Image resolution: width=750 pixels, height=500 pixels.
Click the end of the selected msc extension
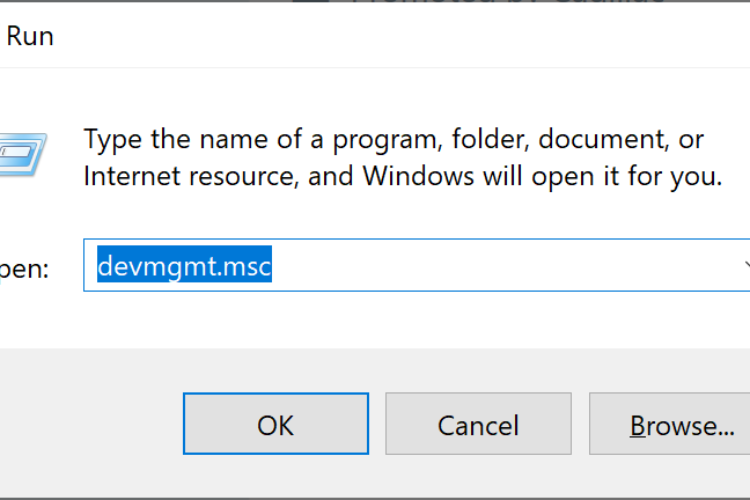(271, 266)
